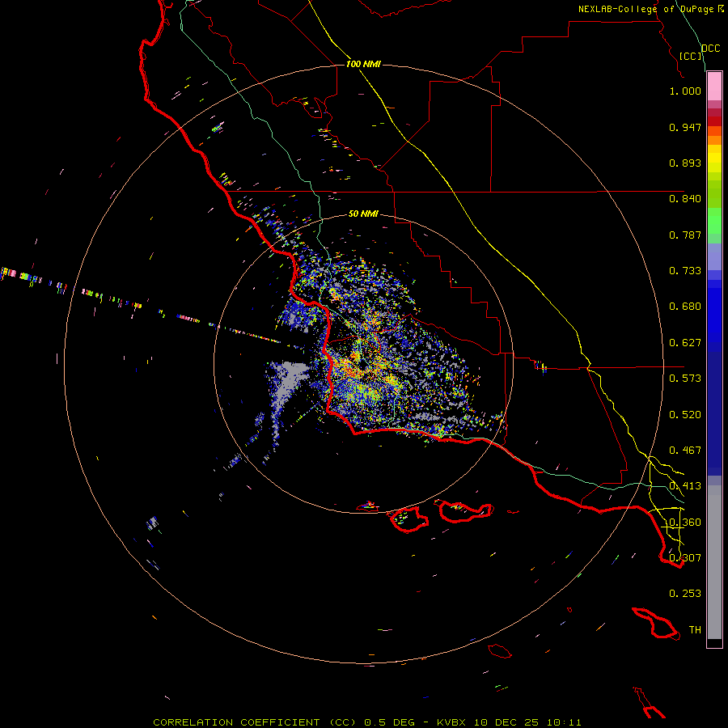Select the 0.467 legend value
Screen dimensions: 728x728
click(x=685, y=451)
